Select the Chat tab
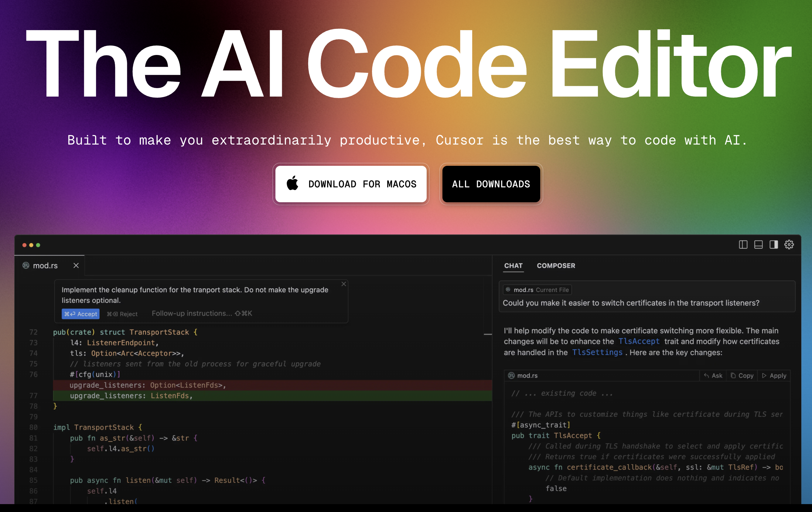This screenshot has width=812, height=512. (x=513, y=265)
